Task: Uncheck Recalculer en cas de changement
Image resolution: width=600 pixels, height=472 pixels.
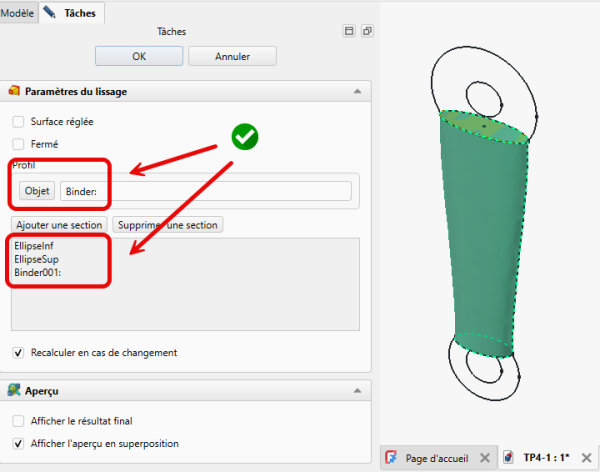Action: click(18, 352)
